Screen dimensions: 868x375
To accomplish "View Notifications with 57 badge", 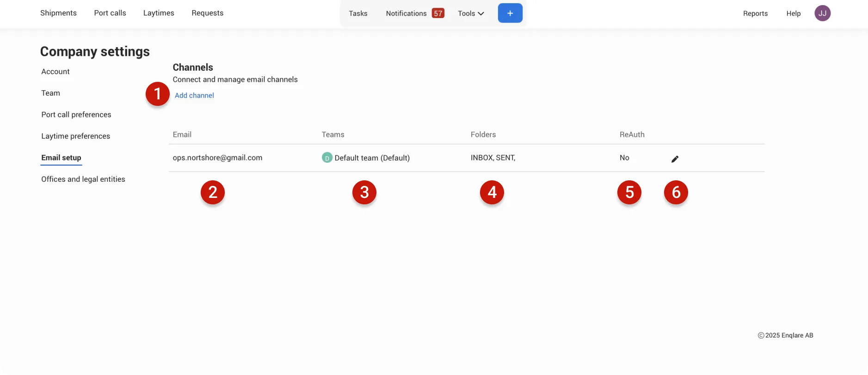I will click(415, 13).
